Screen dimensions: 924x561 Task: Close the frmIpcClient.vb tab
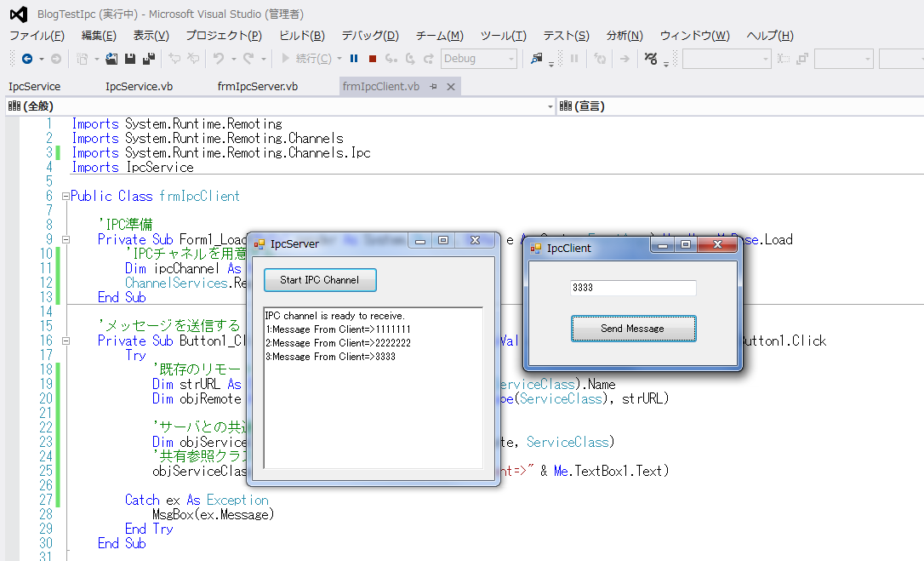pyautogui.click(x=451, y=87)
